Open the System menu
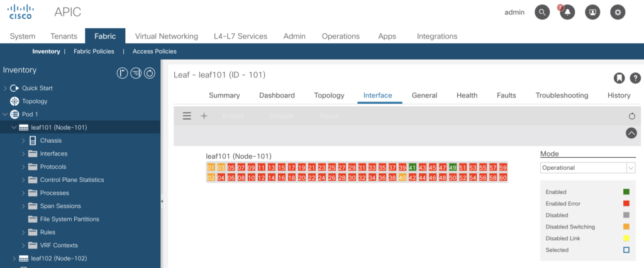The width and height of the screenshot is (644, 268). 23,36
